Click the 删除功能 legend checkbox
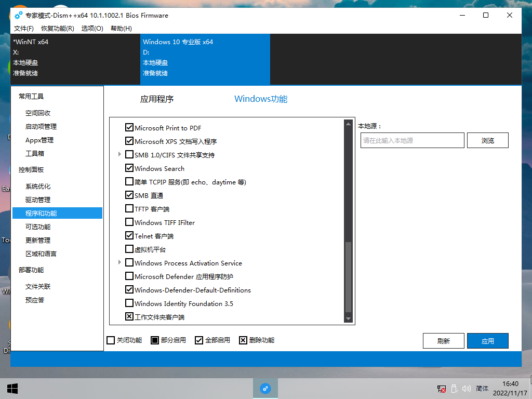This screenshot has width=532, height=399. point(243,340)
